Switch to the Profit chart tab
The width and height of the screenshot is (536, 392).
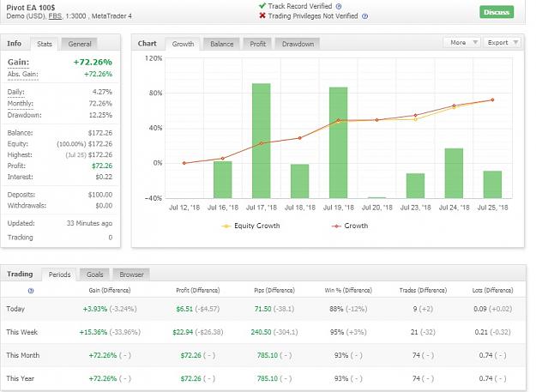[258, 44]
